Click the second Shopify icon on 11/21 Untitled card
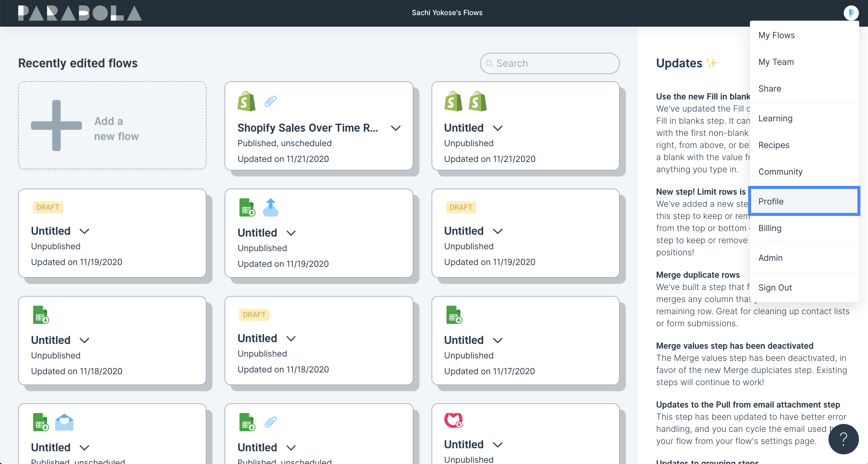Image resolution: width=868 pixels, height=464 pixels. click(477, 101)
